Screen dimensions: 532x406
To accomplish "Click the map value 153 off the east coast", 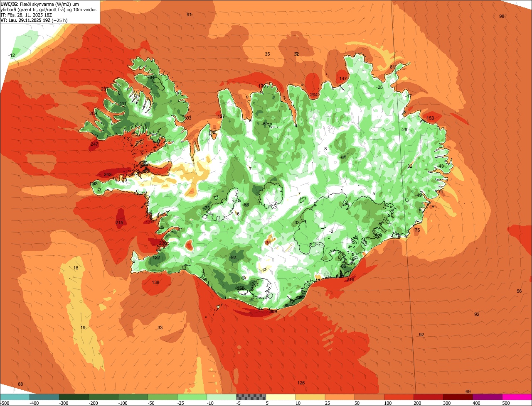I will [x=430, y=118].
